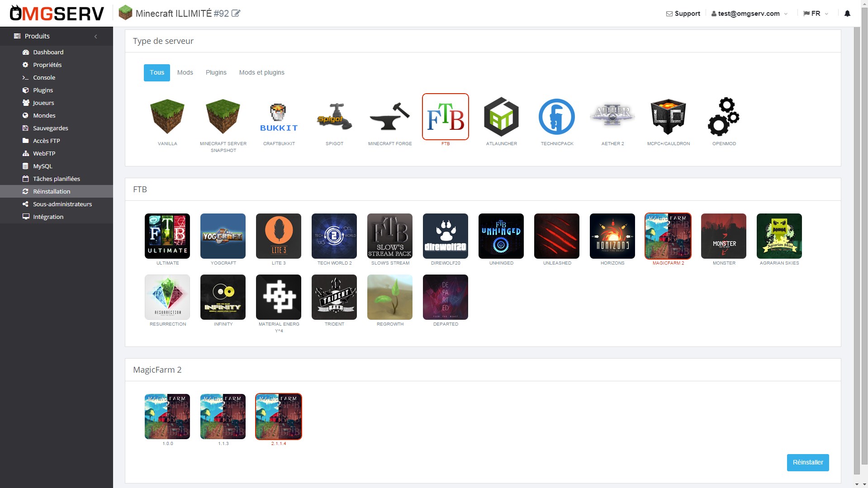Open the Support link
868x488 pixels.
coord(683,14)
